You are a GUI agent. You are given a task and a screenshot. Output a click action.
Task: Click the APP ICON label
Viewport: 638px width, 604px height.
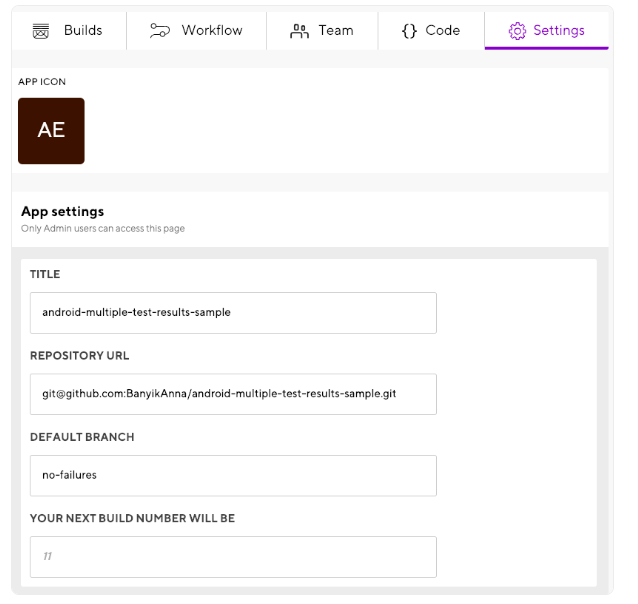(42, 82)
